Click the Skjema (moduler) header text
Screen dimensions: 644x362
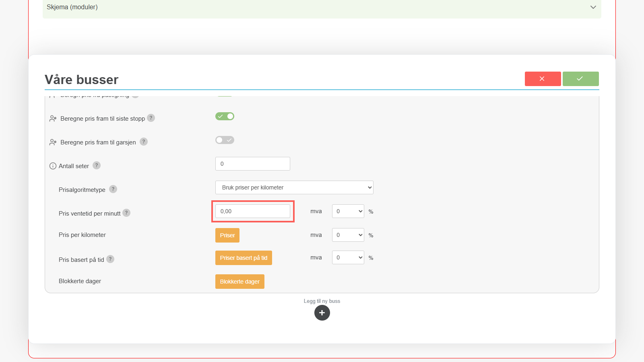72,7
